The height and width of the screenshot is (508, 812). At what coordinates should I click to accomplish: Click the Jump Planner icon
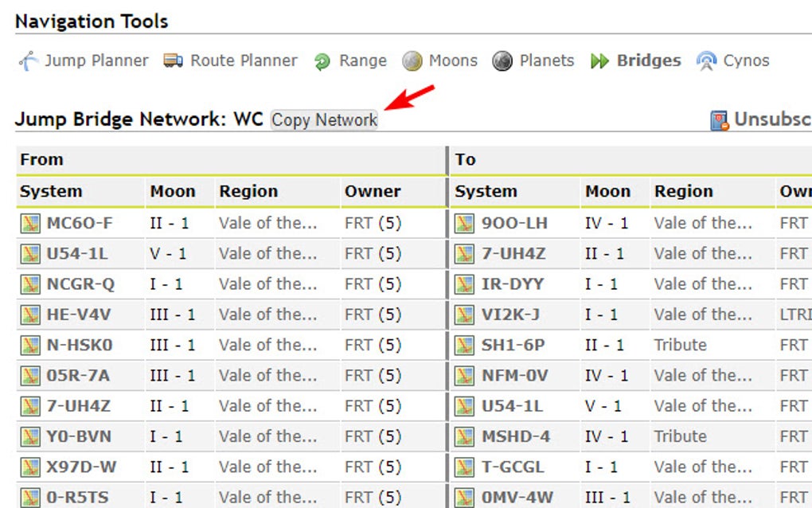(29, 61)
